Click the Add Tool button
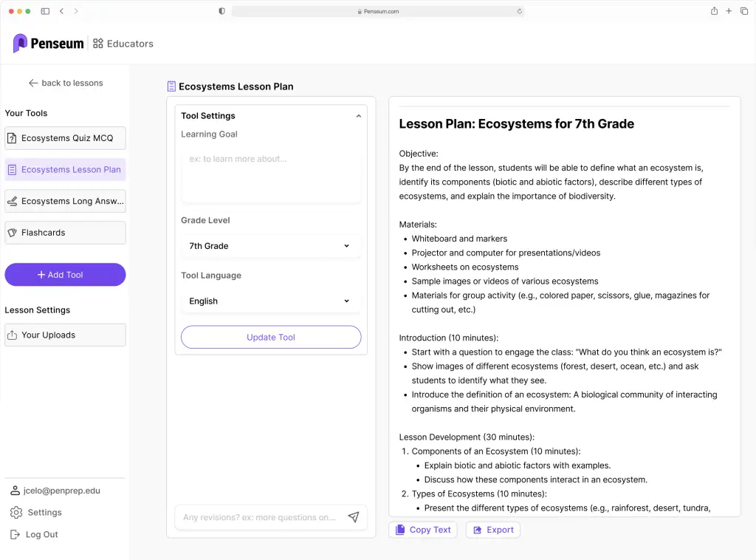The height and width of the screenshot is (560, 756). (x=65, y=274)
